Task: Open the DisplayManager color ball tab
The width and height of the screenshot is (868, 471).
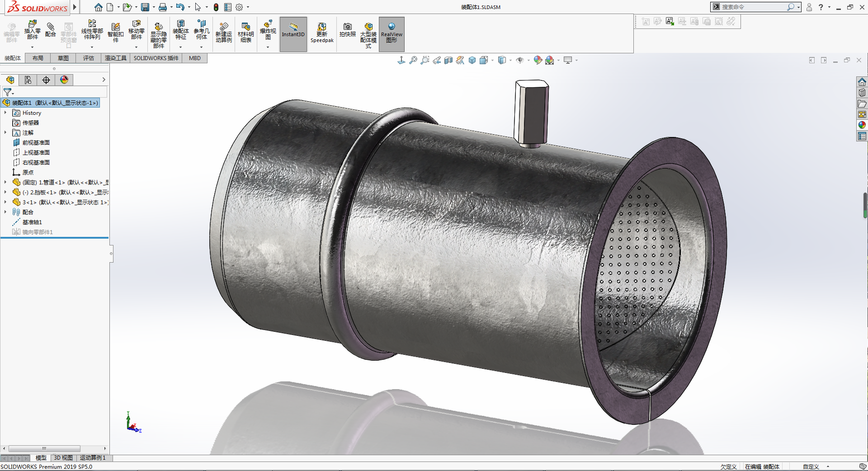Action: (x=64, y=80)
